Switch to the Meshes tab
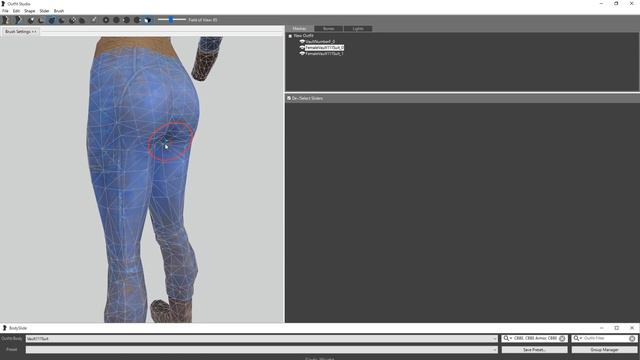The image size is (640, 360). click(x=300, y=29)
